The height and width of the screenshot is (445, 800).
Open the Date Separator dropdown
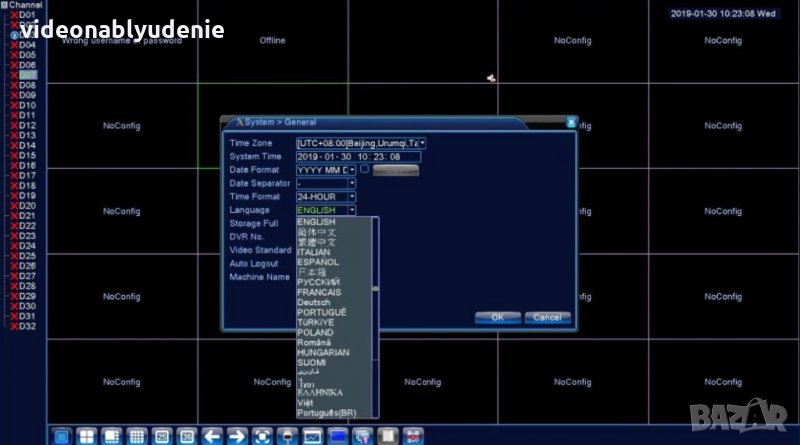coord(351,183)
